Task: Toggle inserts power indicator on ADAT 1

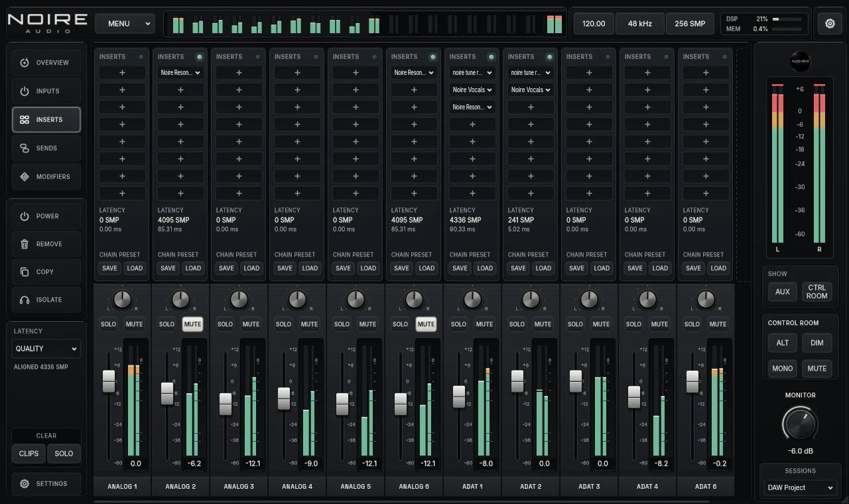Action: pos(491,57)
